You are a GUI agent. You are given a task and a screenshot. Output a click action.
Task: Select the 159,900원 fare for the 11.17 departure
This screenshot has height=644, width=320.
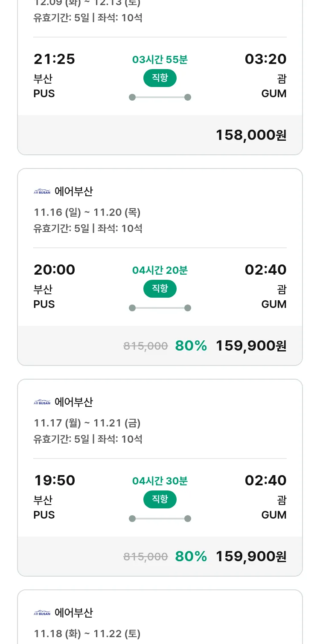coord(251,556)
